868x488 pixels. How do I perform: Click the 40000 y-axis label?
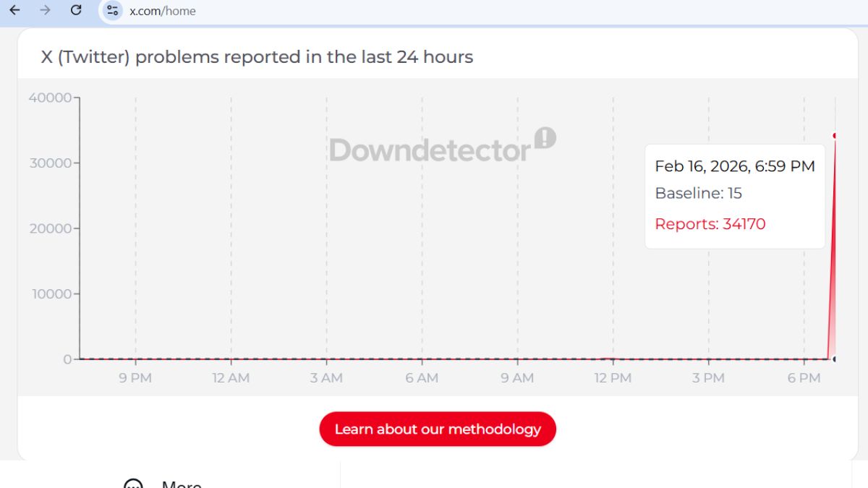[50, 98]
